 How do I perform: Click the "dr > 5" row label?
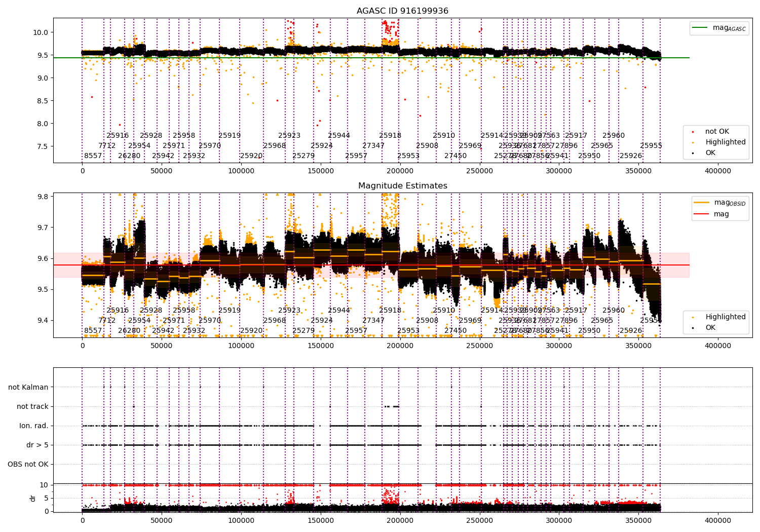tap(37, 445)
